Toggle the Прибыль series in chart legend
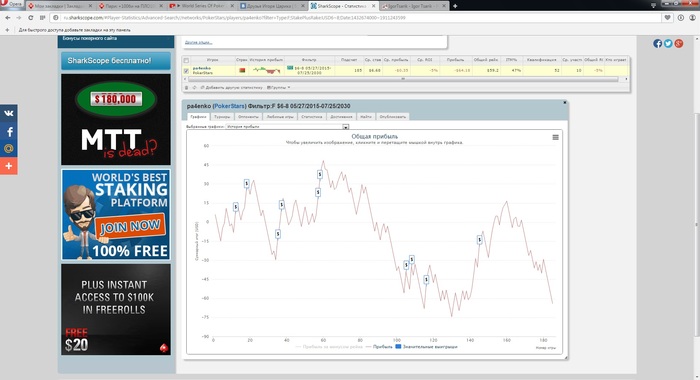Image resolution: width=700 pixels, height=380 pixels. (x=379, y=347)
